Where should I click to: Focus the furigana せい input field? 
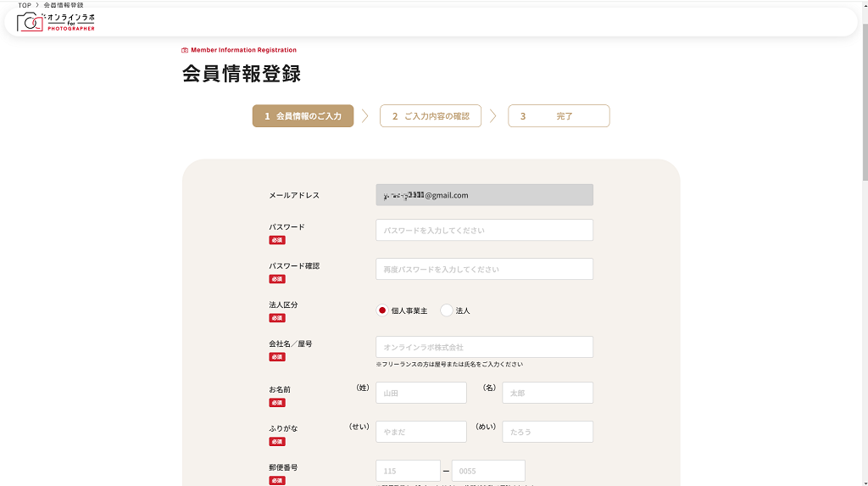point(421,432)
